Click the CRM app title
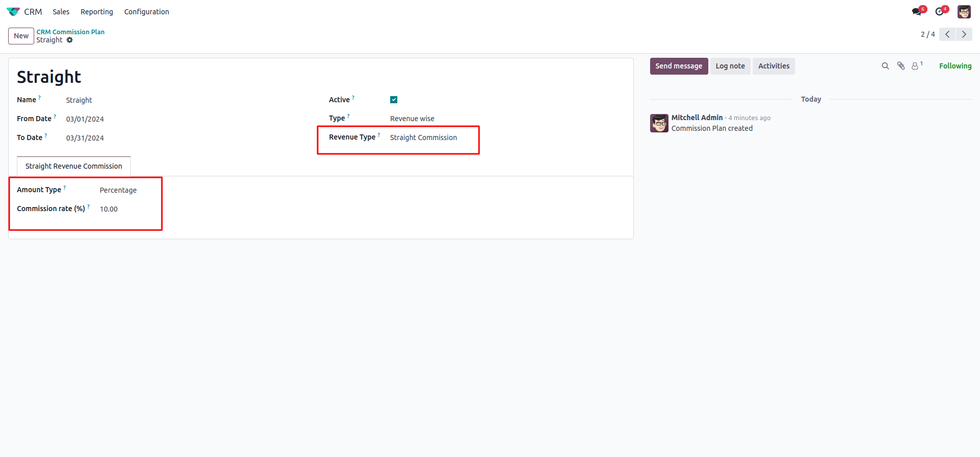 33,11
